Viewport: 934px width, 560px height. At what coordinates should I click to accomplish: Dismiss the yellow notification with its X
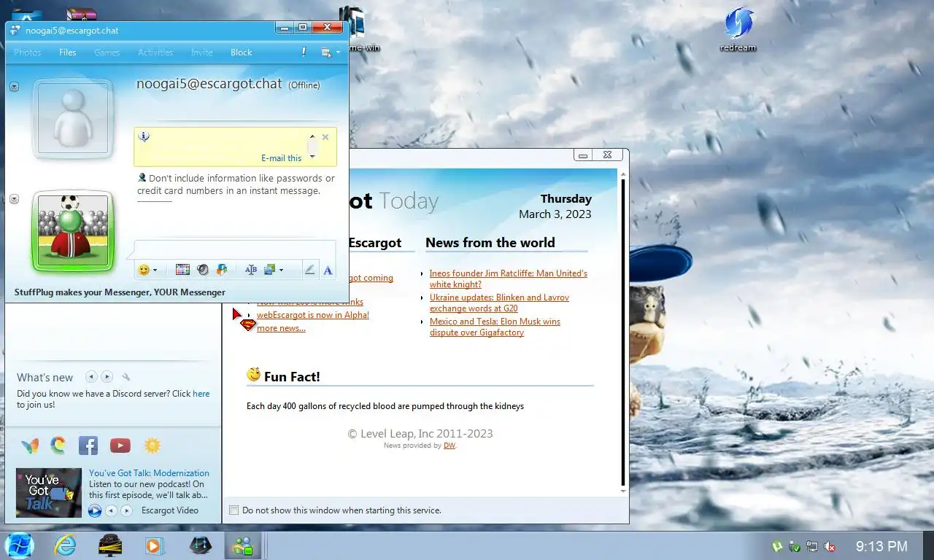[325, 137]
